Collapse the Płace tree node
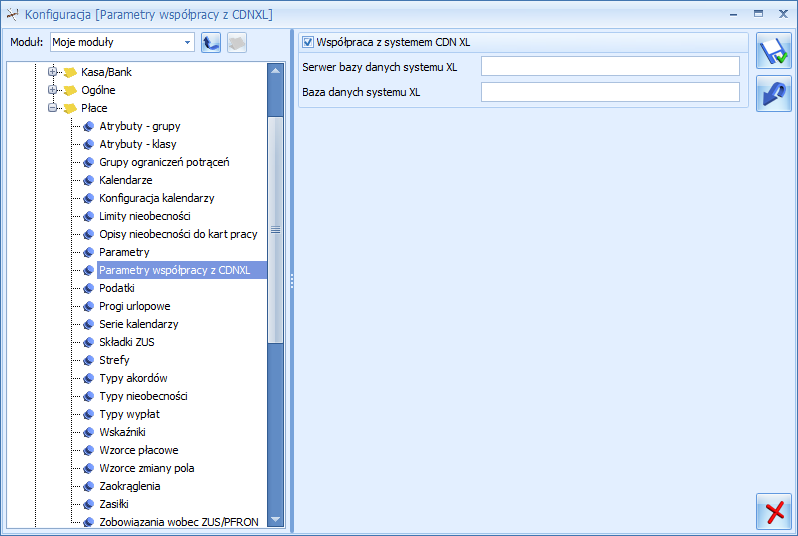798x536 pixels. (52, 107)
